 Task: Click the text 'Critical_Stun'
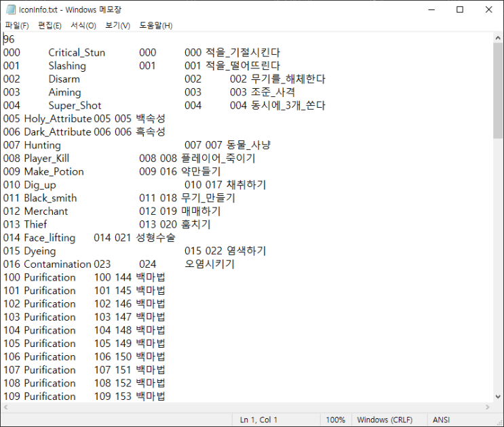(x=77, y=53)
